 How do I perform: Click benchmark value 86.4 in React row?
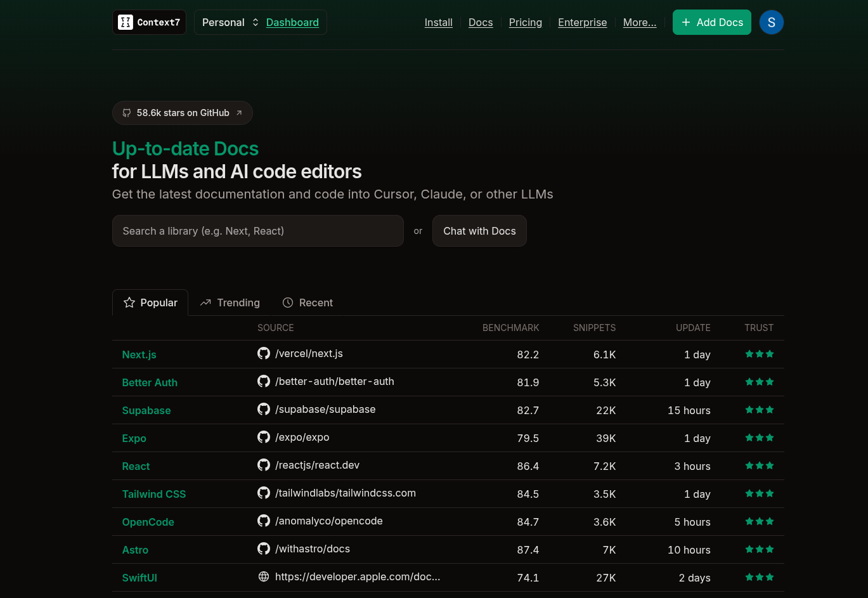[x=528, y=466]
